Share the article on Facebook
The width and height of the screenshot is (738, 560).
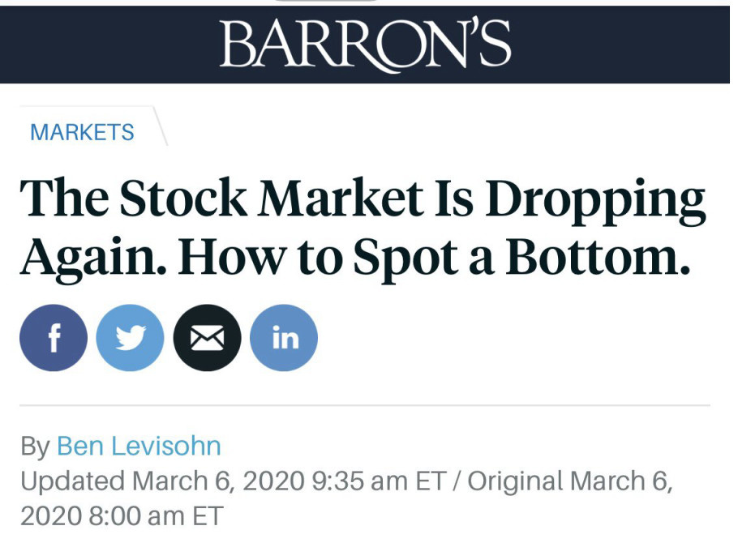(x=54, y=338)
